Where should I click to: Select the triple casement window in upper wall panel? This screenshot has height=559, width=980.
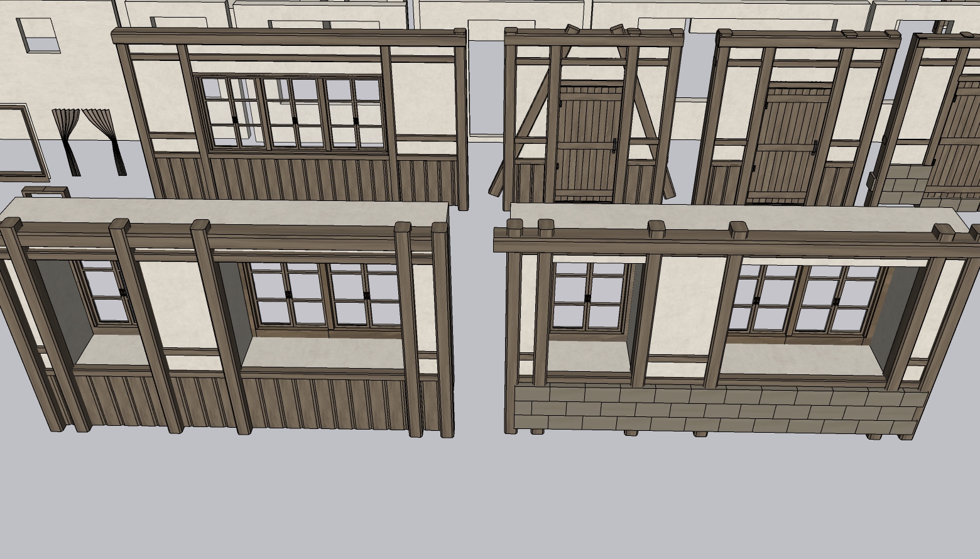[292, 114]
